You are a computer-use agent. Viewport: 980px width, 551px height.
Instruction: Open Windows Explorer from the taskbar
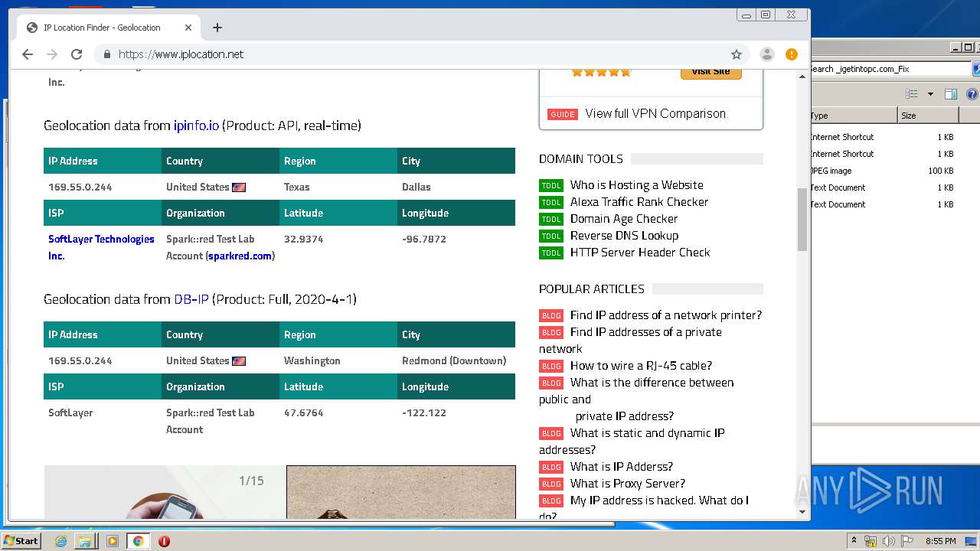84,541
